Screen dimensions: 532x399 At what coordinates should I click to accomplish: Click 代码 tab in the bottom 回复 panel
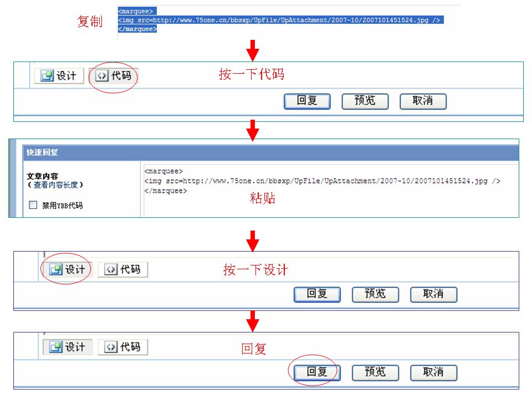click(123, 347)
